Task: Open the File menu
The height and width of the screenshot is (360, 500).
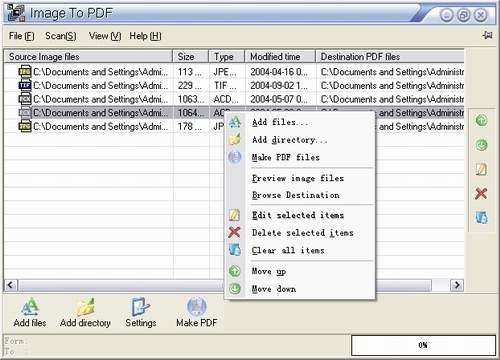Action: coord(22,36)
